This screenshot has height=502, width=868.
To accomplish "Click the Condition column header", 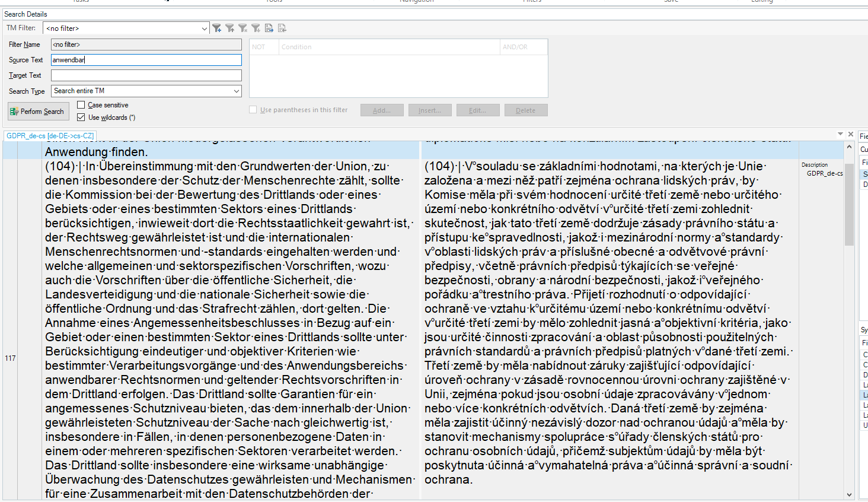I will (x=389, y=47).
